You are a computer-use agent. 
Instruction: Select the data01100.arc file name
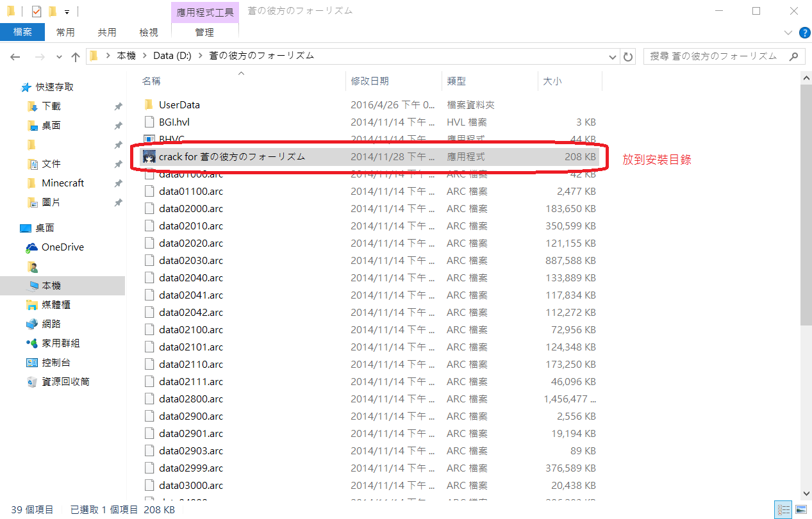tap(191, 191)
